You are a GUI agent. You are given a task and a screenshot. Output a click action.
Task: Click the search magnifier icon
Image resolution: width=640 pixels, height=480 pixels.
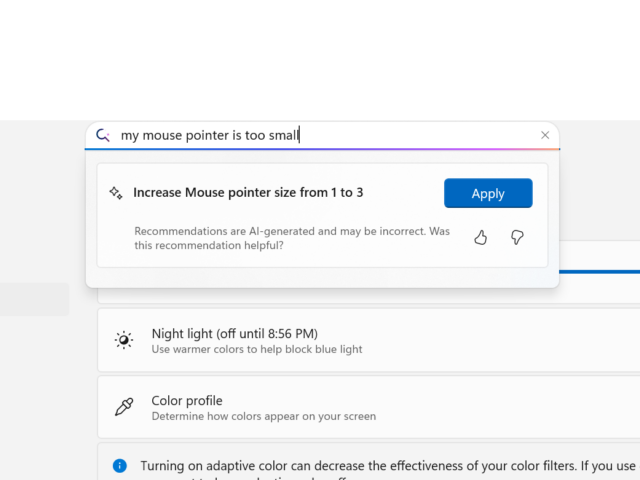102,135
